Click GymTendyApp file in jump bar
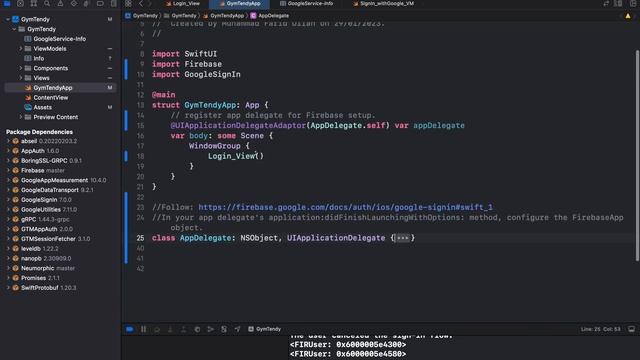The image size is (640, 360). 224,16
